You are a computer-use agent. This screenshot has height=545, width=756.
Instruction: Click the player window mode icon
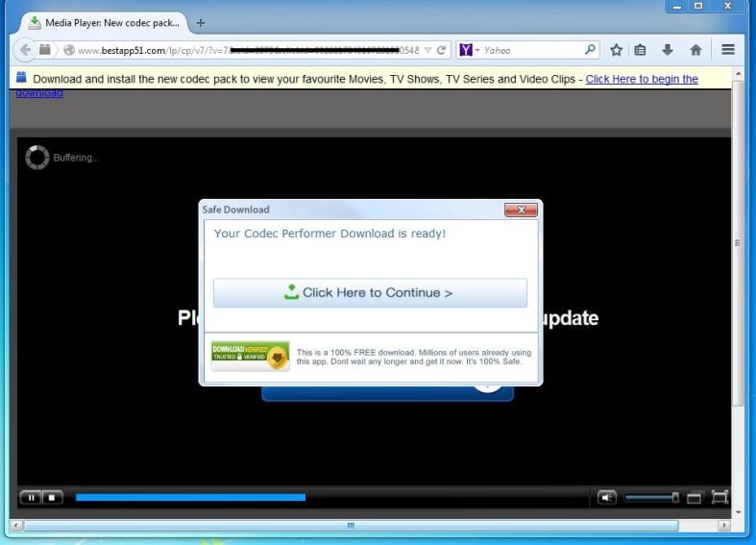click(x=694, y=498)
